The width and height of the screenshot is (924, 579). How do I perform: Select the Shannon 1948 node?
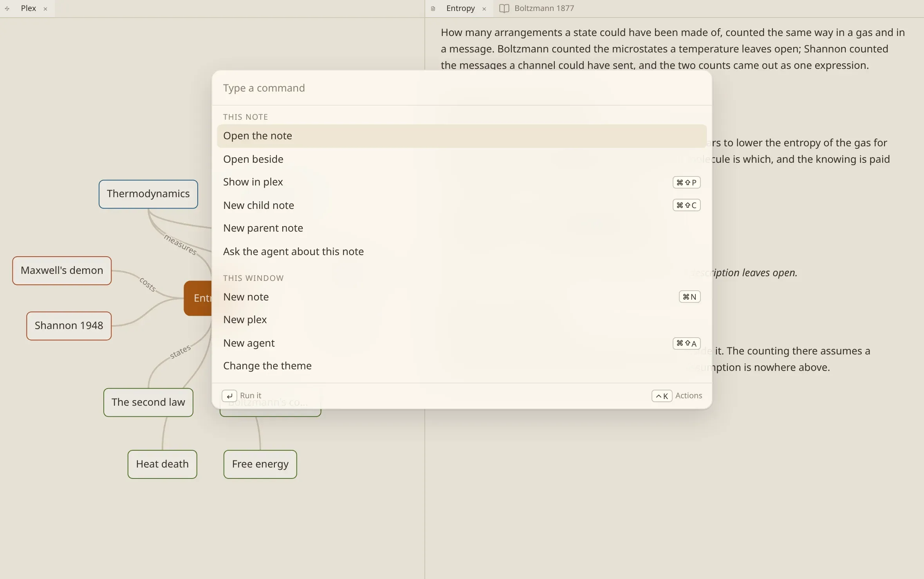(69, 326)
